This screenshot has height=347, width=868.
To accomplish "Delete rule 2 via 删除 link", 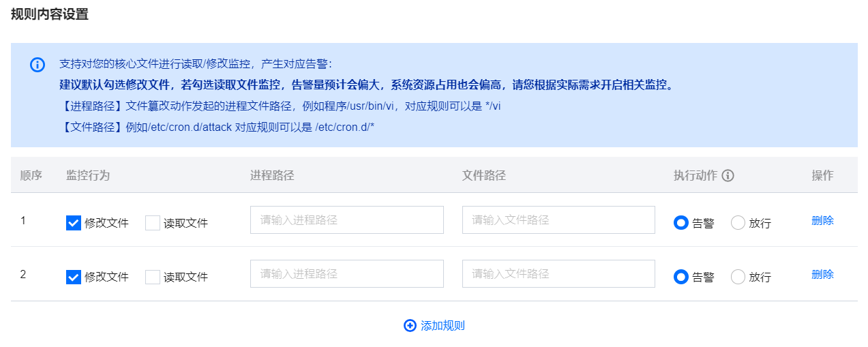I will (x=822, y=274).
